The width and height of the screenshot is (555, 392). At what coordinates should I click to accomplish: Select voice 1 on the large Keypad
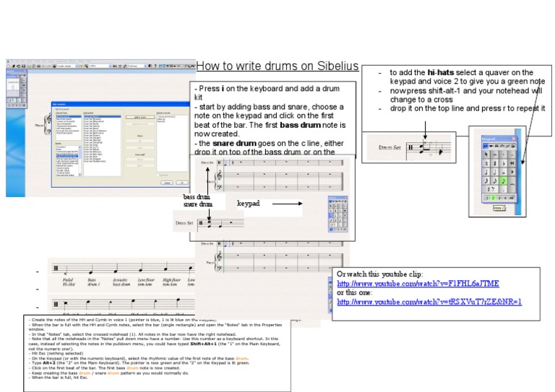487,198
